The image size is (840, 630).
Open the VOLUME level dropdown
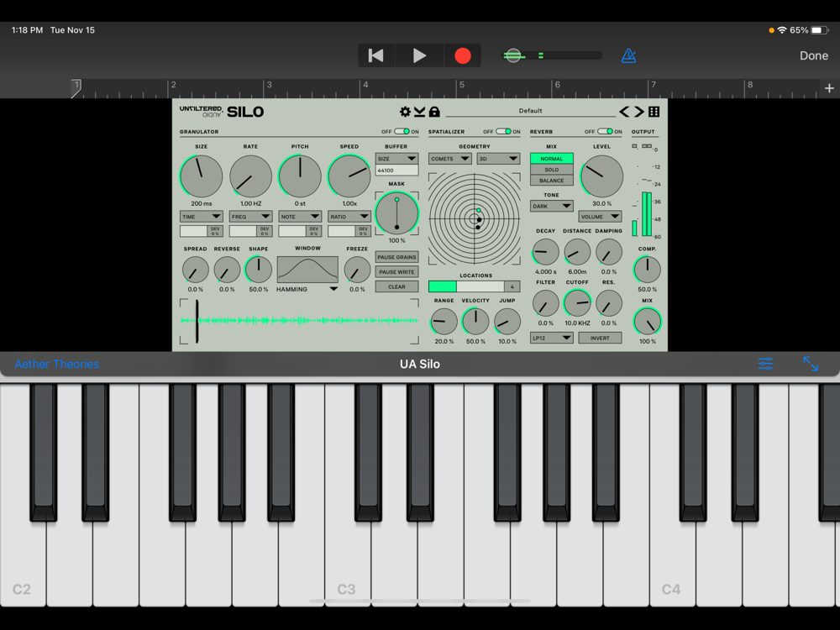(600, 217)
